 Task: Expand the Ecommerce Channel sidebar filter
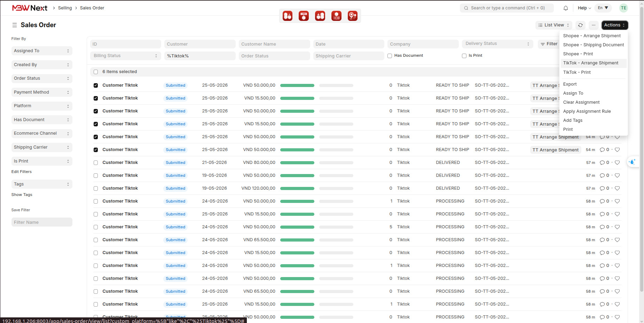pyautogui.click(x=42, y=133)
